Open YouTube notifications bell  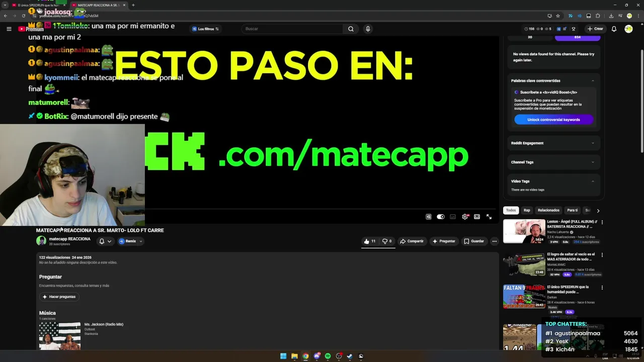[x=614, y=29]
